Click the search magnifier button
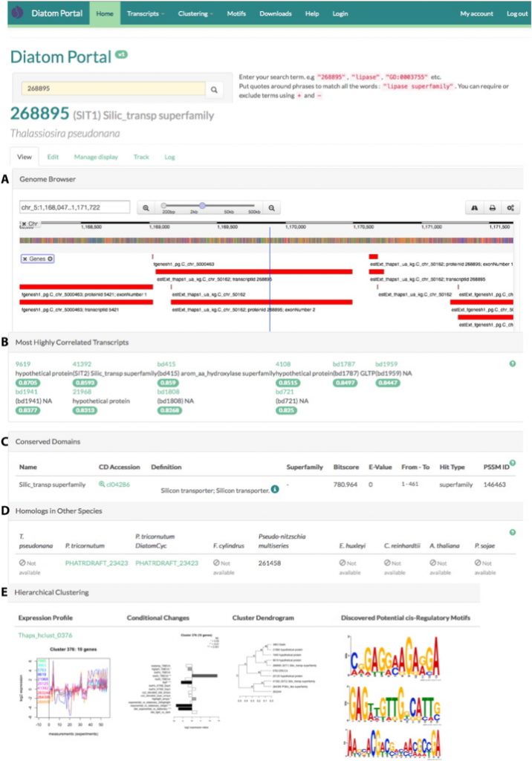 pos(214,90)
